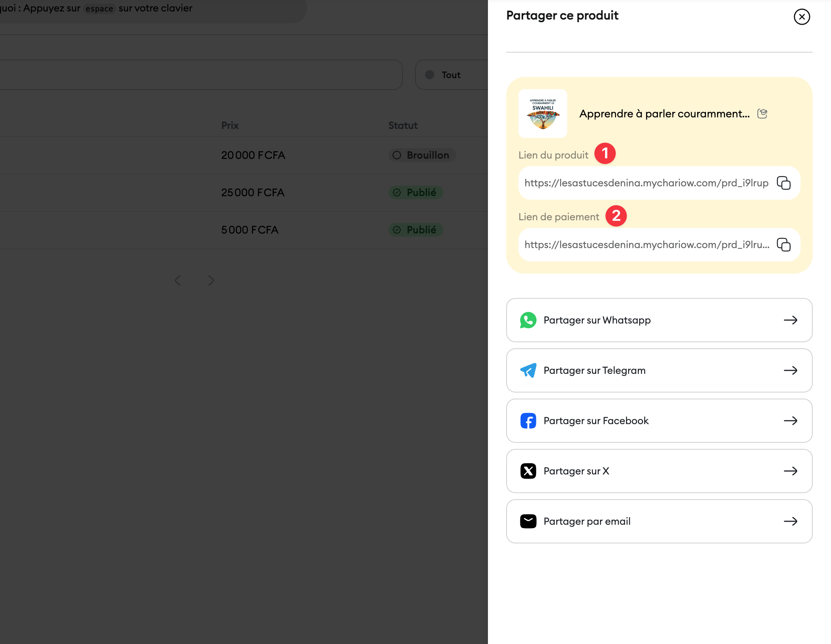Click the X logo icon
The image size is (831, 644).
528,471
